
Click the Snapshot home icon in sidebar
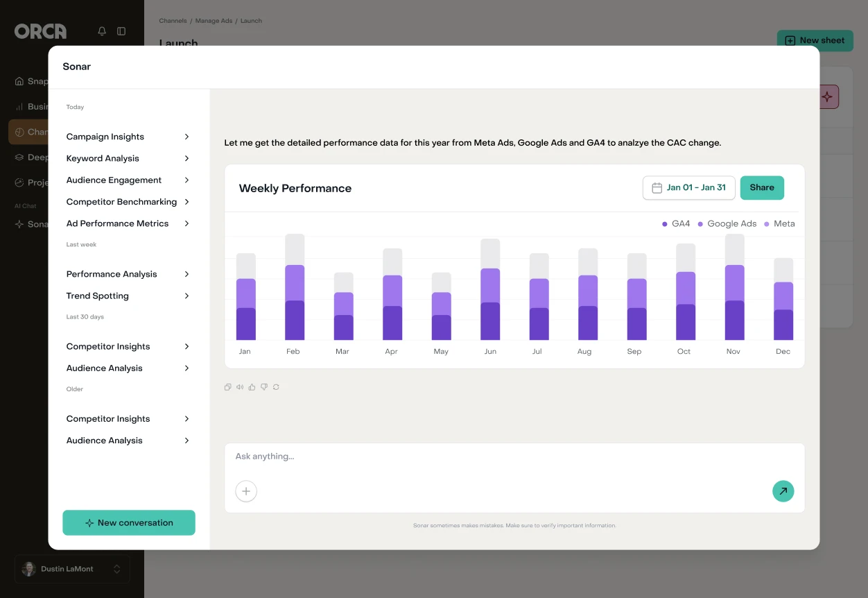click(19, 81)
